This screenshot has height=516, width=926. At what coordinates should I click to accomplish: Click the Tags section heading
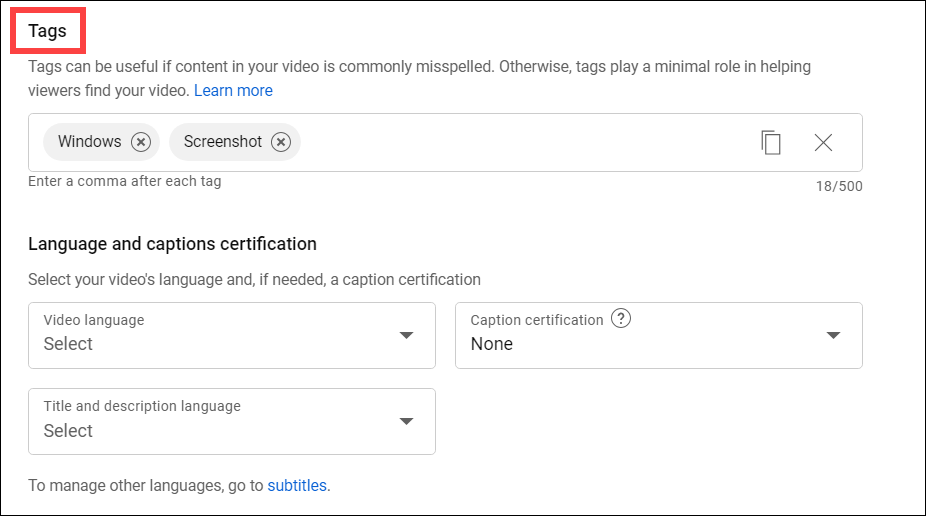click(x=47, y=31)
